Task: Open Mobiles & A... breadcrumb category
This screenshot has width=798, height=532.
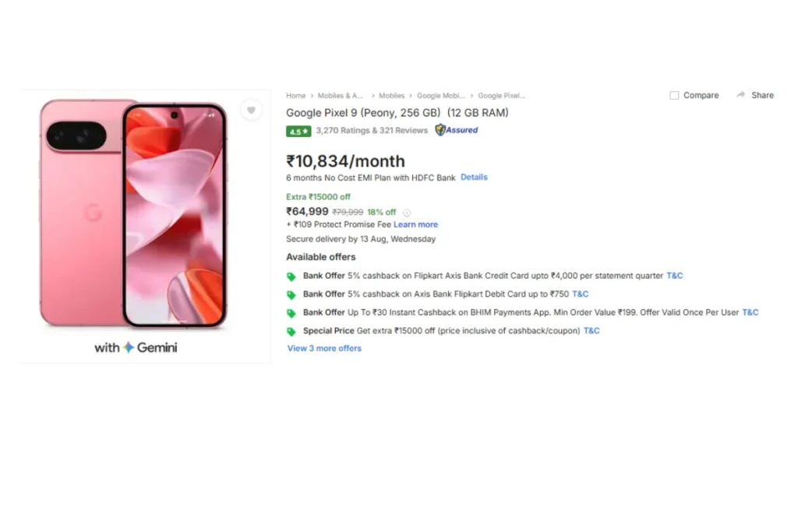Action: pyautogui.click(x=341, y=96)
